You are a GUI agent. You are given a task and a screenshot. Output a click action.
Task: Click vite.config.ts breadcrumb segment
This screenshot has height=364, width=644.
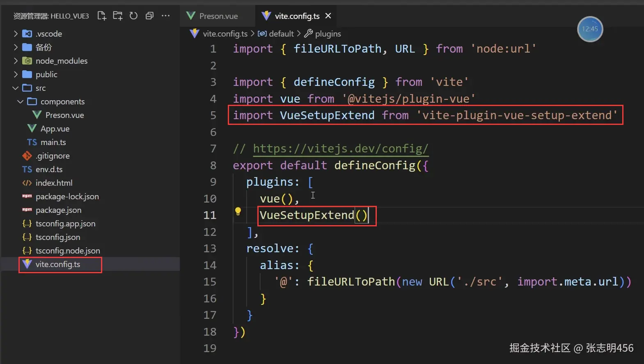coord(225,34)
